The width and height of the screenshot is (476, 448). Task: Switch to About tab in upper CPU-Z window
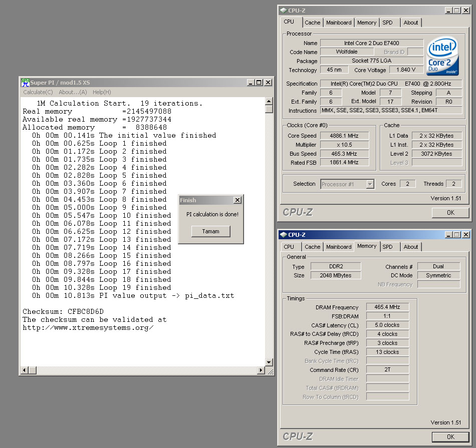click(x=411, y=23)
